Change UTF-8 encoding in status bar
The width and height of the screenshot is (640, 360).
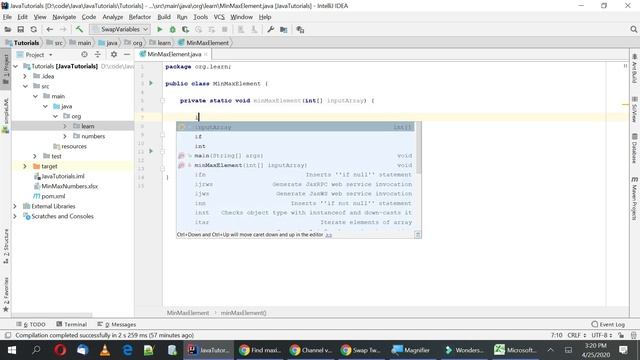[602, 335]
